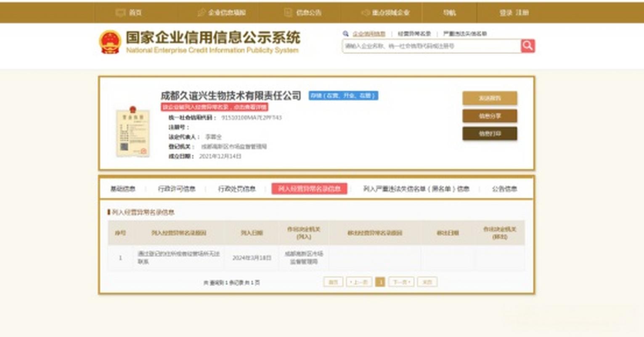This screenshot has width=644, height=337.
Task: Click the national emblem site logo
Action: (110, 41)
